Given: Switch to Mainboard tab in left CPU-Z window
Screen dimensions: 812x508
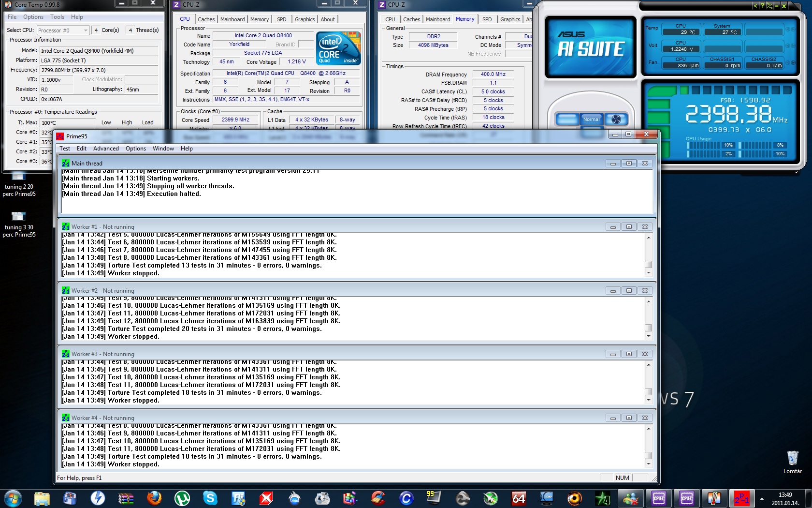Looking at the screenshot, I should click(x=232, y=19).
